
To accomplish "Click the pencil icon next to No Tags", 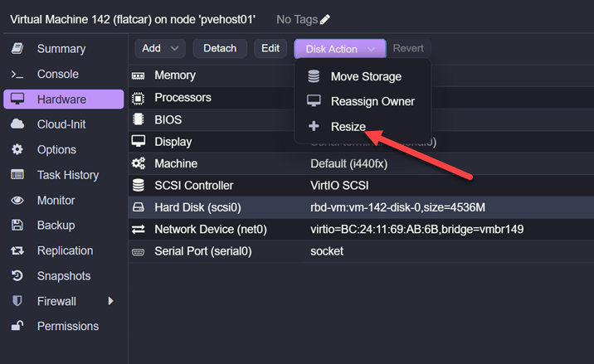I will tap(324, 19).
